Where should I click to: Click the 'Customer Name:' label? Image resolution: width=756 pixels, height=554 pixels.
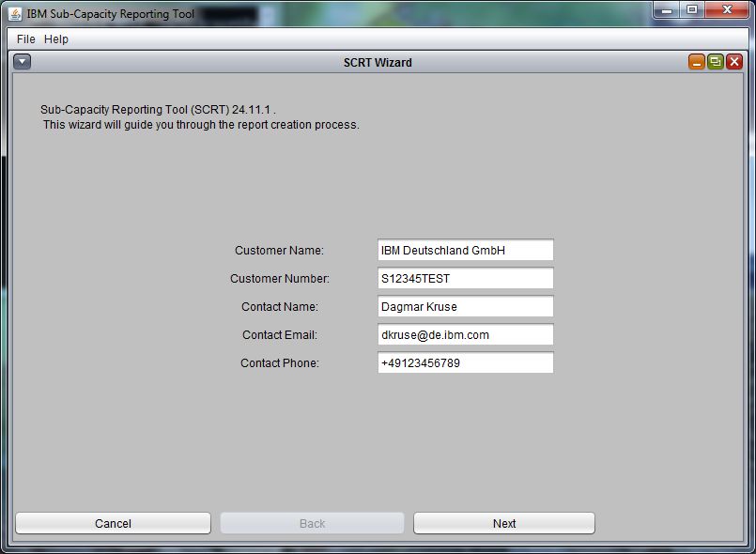click(279, 251)
